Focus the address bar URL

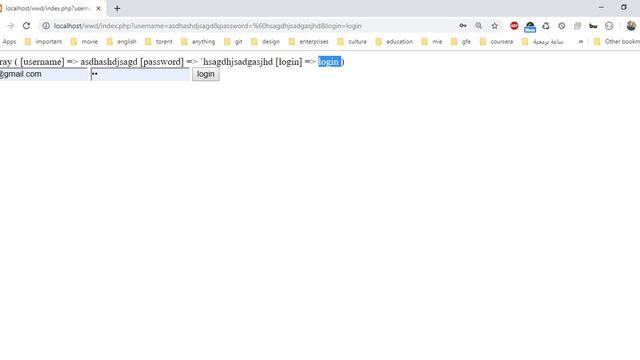pyautogui.click(x=208, y=26)
